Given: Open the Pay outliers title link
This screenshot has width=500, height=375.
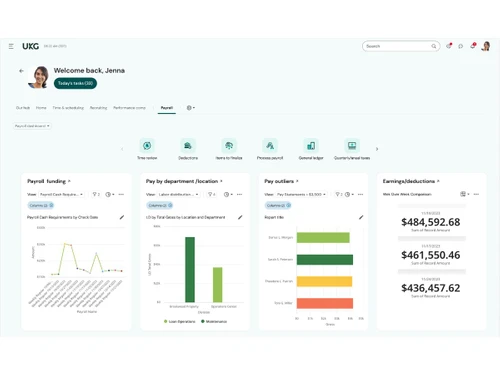Looking at the screenshot, I should [281, 181].
